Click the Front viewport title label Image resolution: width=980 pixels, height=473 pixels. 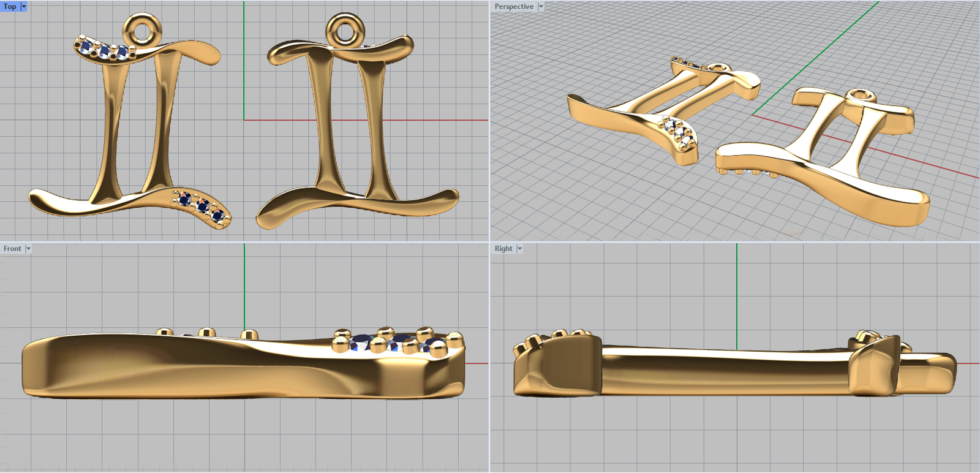coord(12,249)
